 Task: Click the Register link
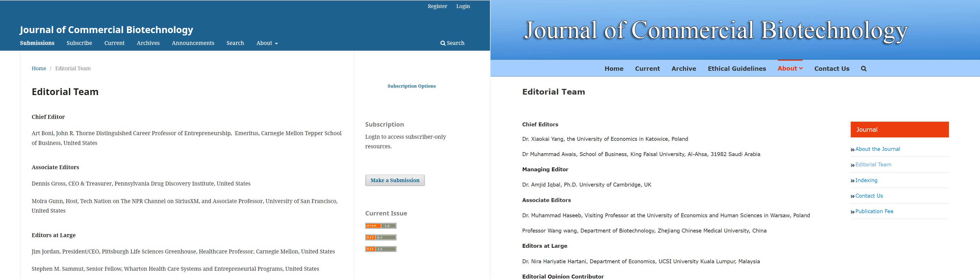(x=437, y=6)
